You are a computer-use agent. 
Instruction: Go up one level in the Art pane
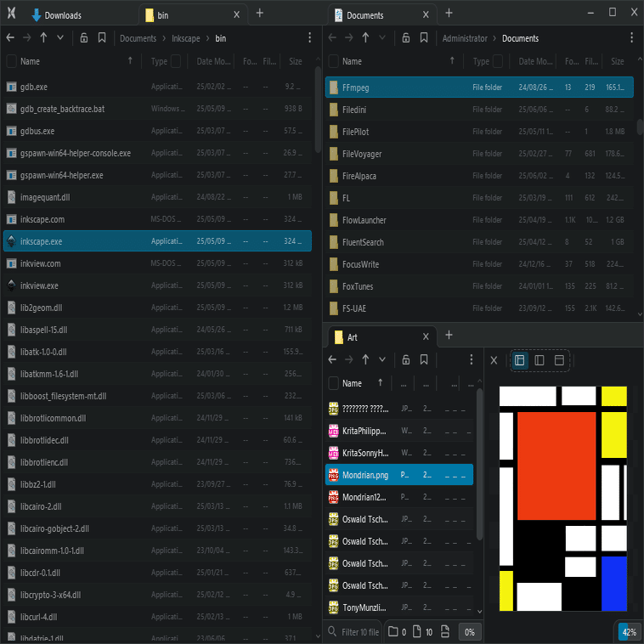[x=365, y=359]
